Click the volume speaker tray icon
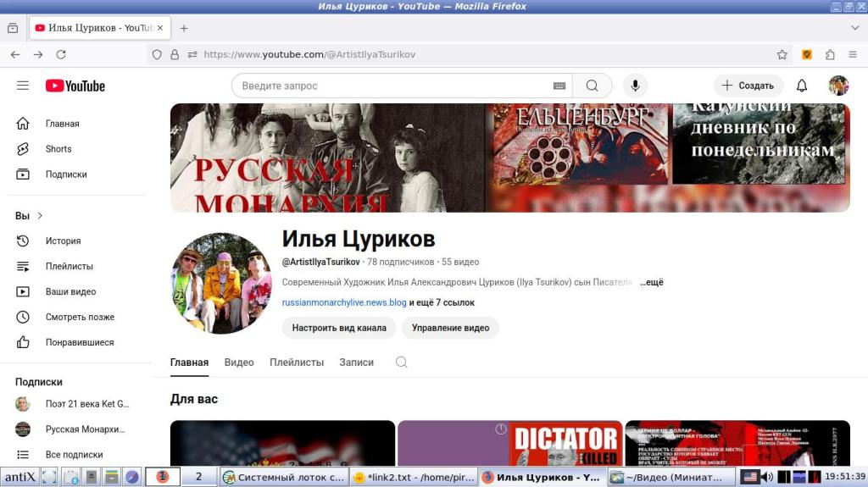 click(766, 477)
